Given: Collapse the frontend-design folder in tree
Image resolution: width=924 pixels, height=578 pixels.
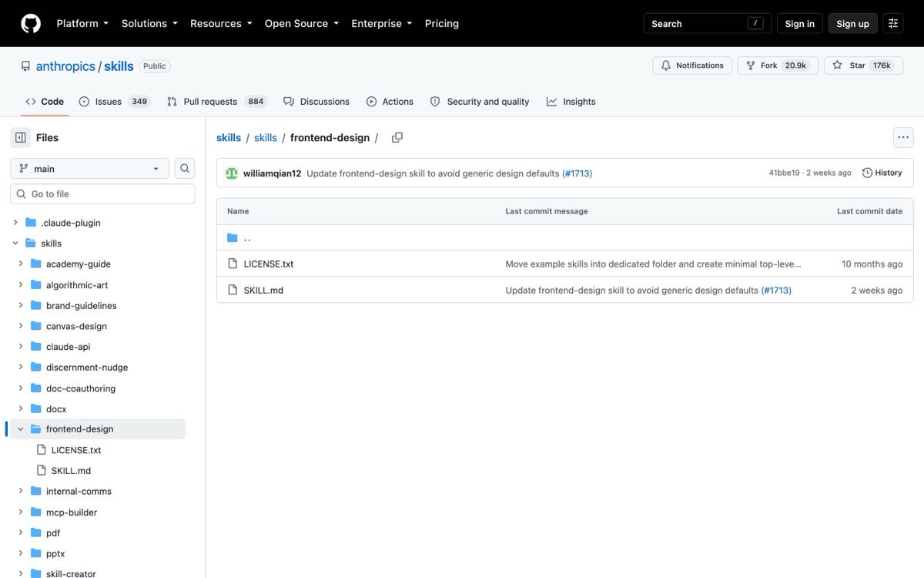Looking at the screenshot, I should (21, 429).
